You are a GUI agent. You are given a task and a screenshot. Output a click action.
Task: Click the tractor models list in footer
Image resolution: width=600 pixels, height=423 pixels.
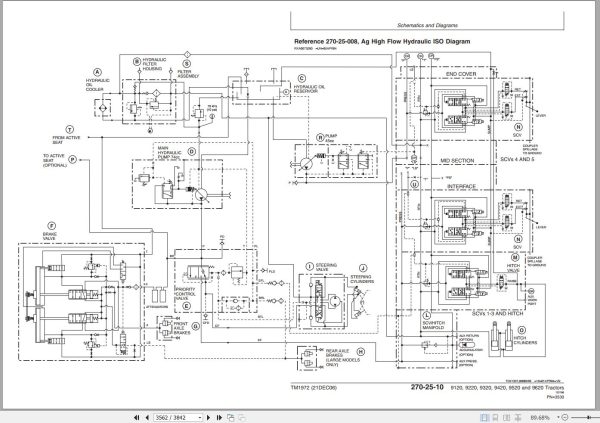point(507,388)
